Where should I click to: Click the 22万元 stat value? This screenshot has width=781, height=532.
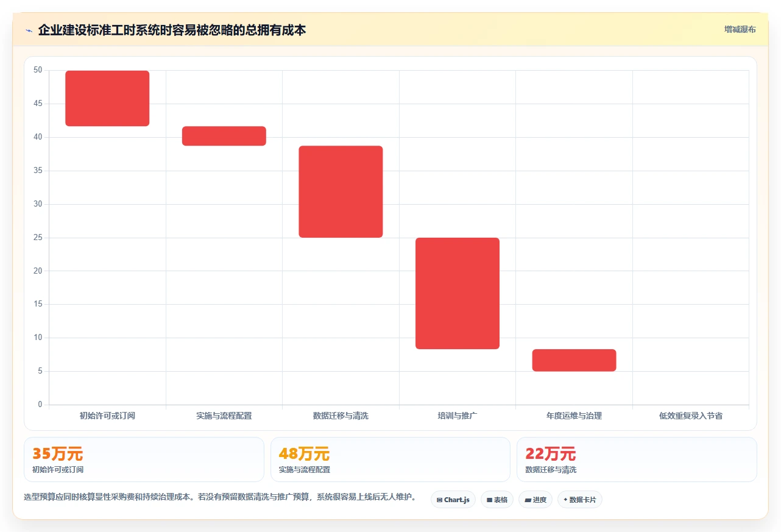coord(550,454)
